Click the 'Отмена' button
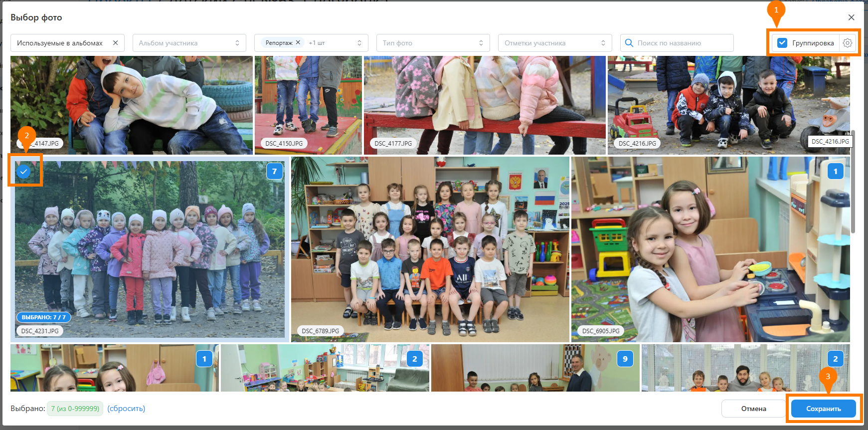Screen dimensions: 868x430 click(x=753, y=409)
